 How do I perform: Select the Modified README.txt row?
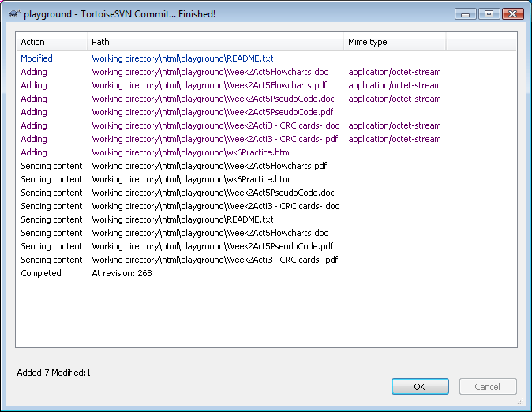[x=182, y=58]
